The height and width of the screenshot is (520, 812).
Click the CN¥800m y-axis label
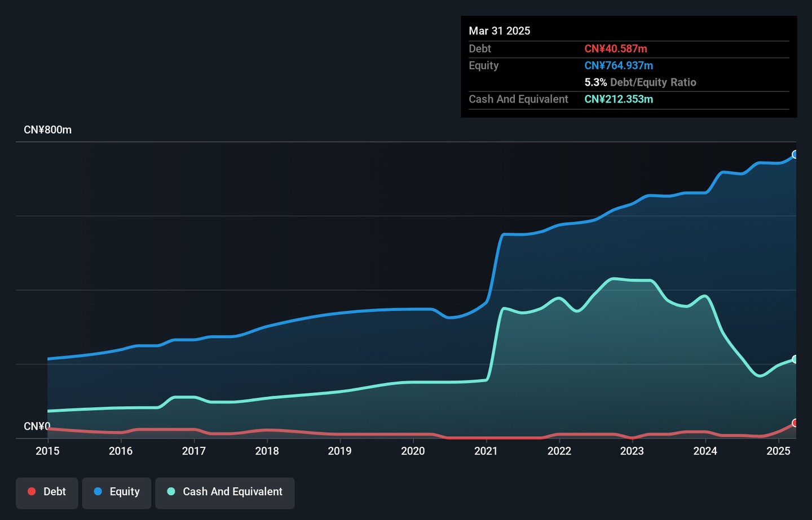coord(47,130)
